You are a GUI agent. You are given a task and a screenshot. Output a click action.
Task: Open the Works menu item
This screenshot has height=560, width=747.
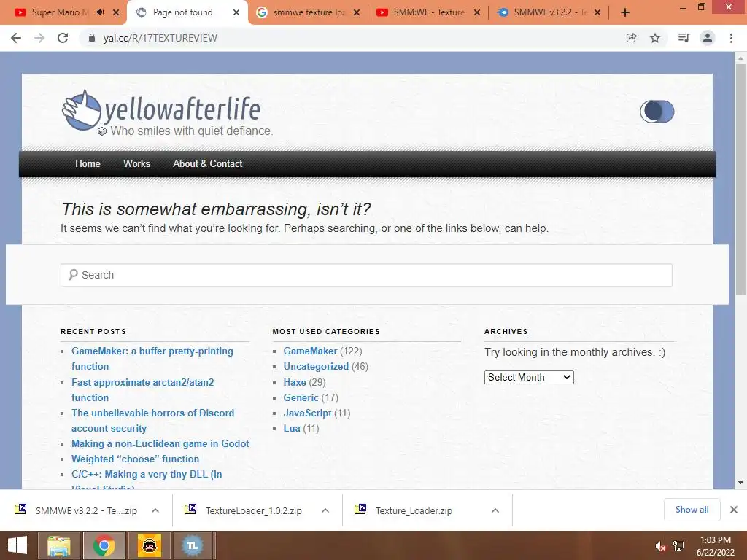tap(136, 164)
